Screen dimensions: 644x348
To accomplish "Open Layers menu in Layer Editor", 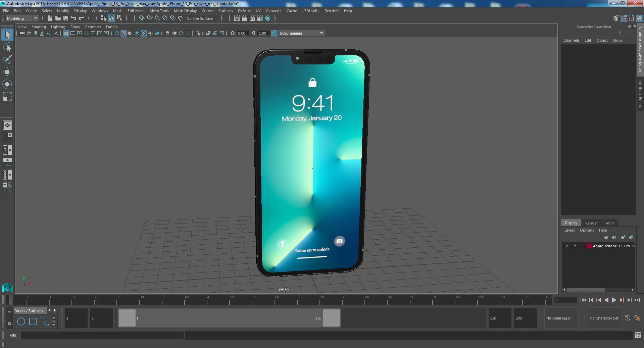I will coord(569,230).
